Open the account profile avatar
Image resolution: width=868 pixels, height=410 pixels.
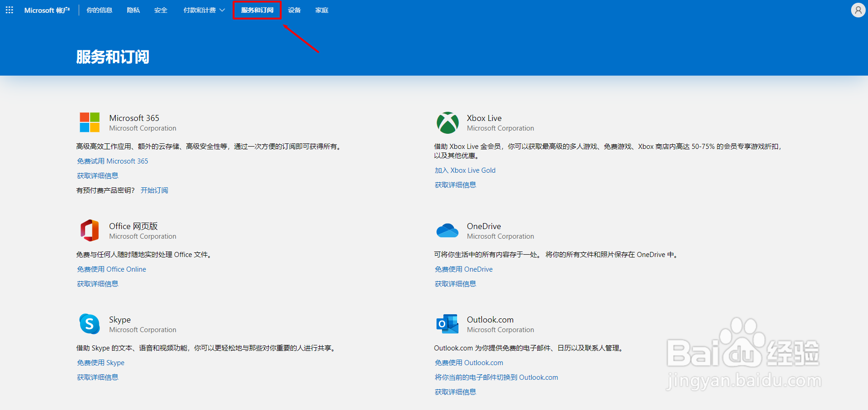click(858, 10)
